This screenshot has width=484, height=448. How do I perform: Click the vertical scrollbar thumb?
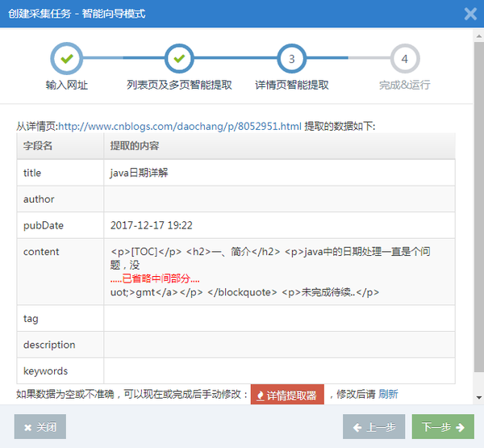click(x=479, y=207)
